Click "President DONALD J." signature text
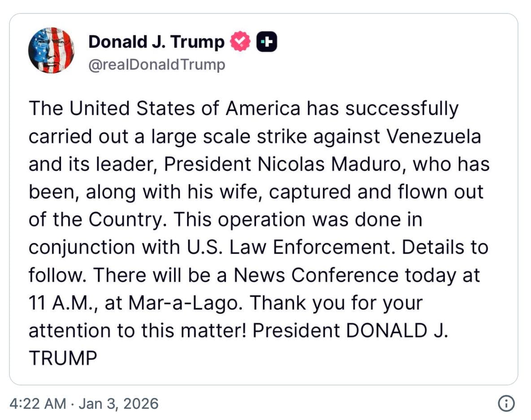The image size is (531, 420). 350,330
